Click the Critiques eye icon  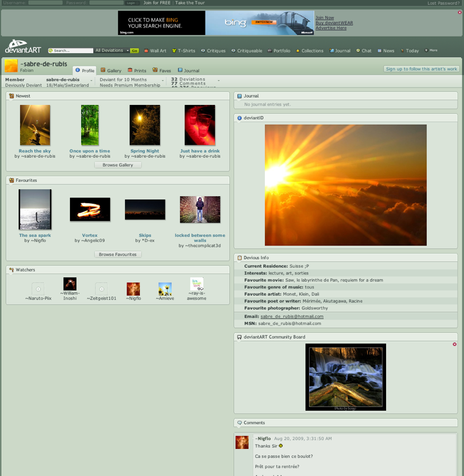tap(203, 51)
